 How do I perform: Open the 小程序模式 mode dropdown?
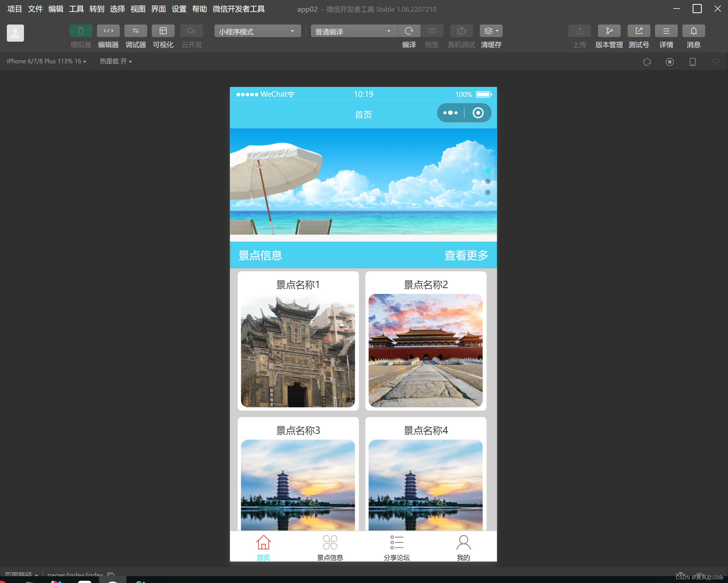tap(257, 31)
